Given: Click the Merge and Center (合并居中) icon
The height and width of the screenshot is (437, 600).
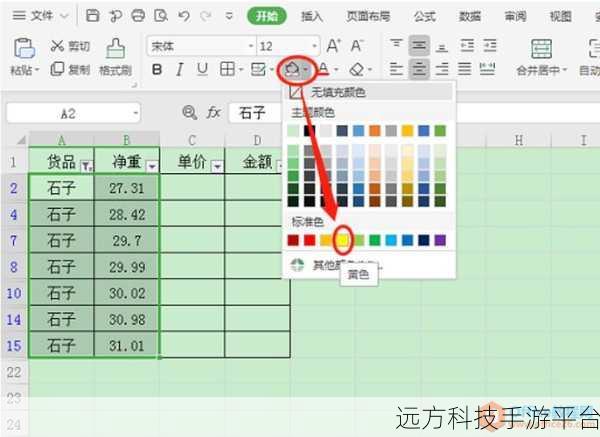Looking at the screenshot, I should click(541, 49).
